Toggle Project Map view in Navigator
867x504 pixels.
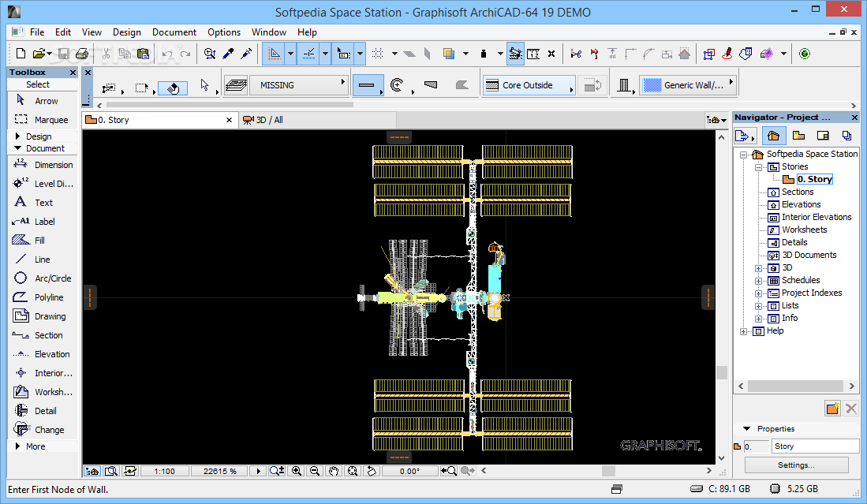774,136
